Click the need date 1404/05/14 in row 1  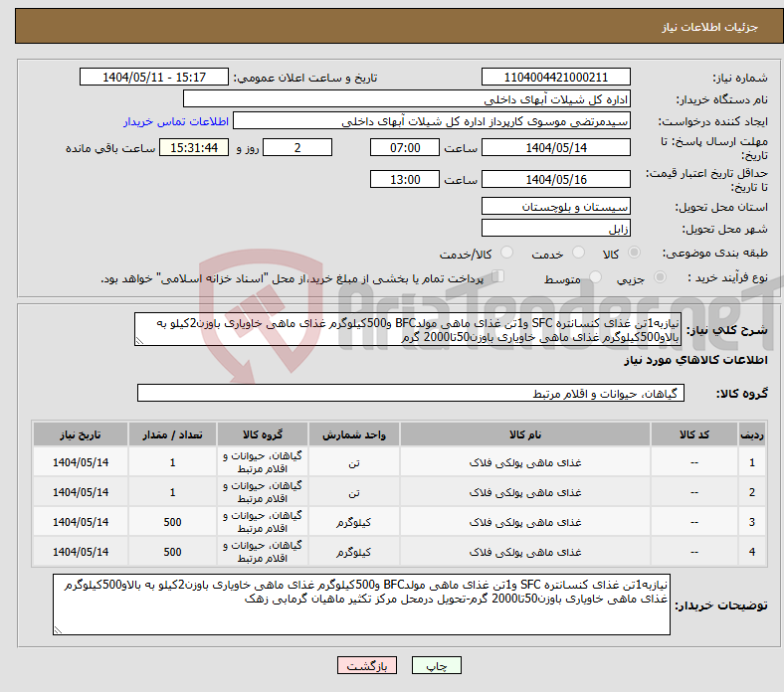pos(81,462)
